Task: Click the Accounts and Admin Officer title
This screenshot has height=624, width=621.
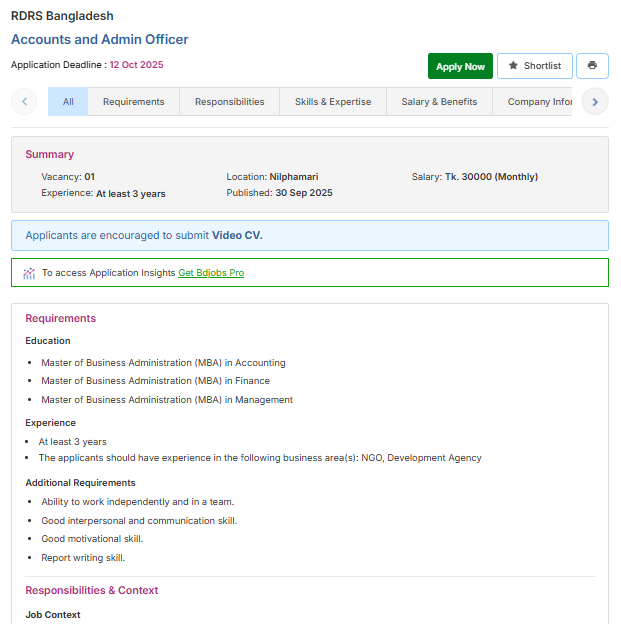Action: (x=99, y=40)
